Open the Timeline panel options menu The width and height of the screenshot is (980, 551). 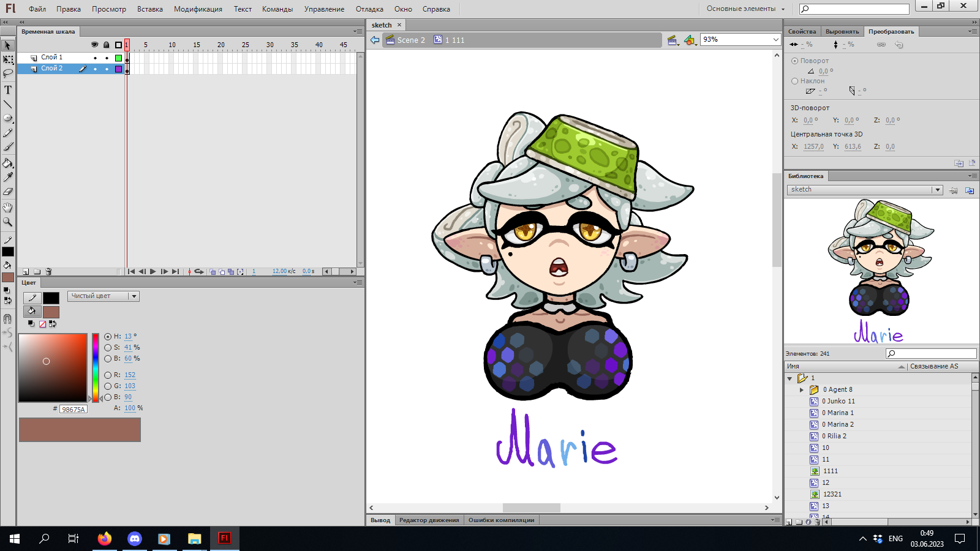point(358,31)
